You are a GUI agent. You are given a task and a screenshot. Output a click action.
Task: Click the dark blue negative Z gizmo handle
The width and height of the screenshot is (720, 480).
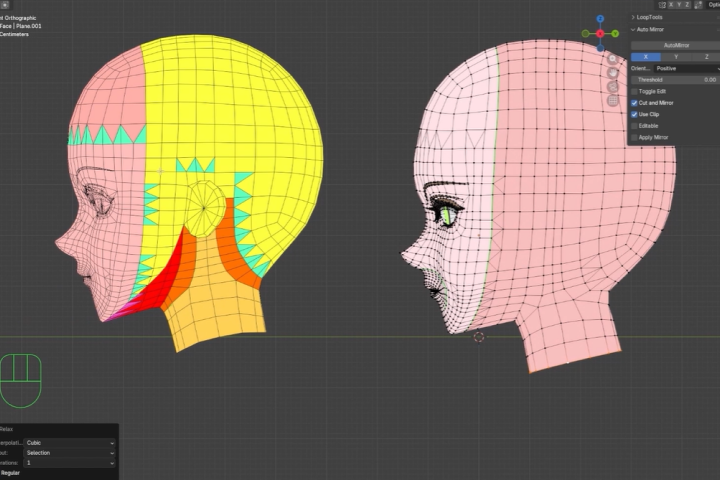(600, 48)
